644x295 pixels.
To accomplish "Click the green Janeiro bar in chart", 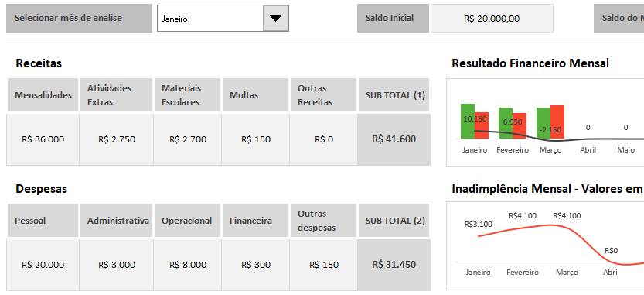I will click(x=468, y=121).
